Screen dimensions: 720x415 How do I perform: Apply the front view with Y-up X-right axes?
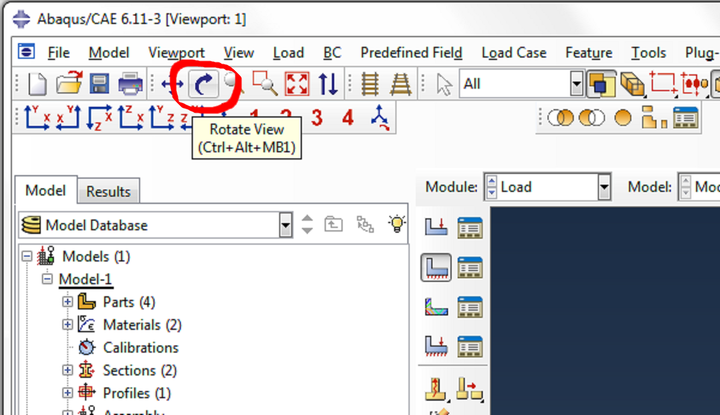coord(36,117)
